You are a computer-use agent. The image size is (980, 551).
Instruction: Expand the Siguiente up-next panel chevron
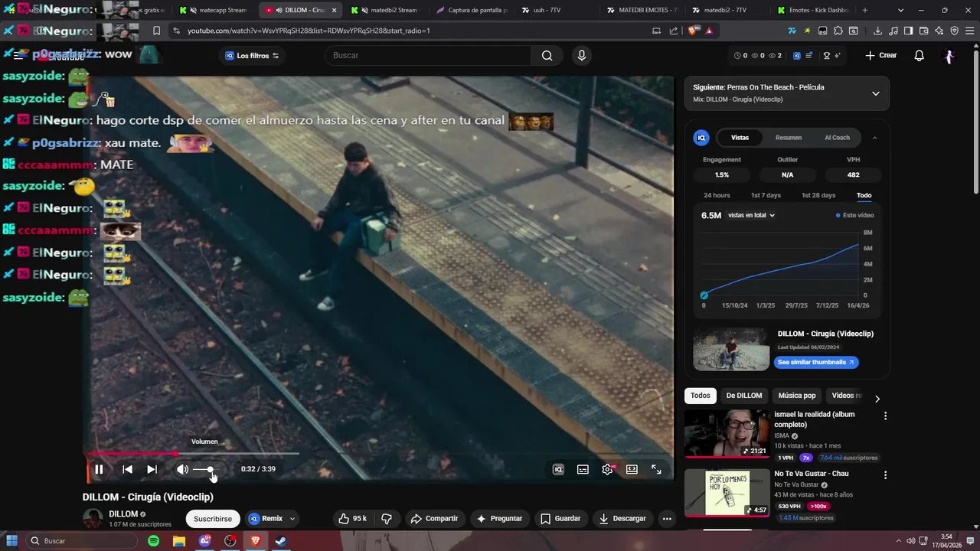[x=876, y=93]
